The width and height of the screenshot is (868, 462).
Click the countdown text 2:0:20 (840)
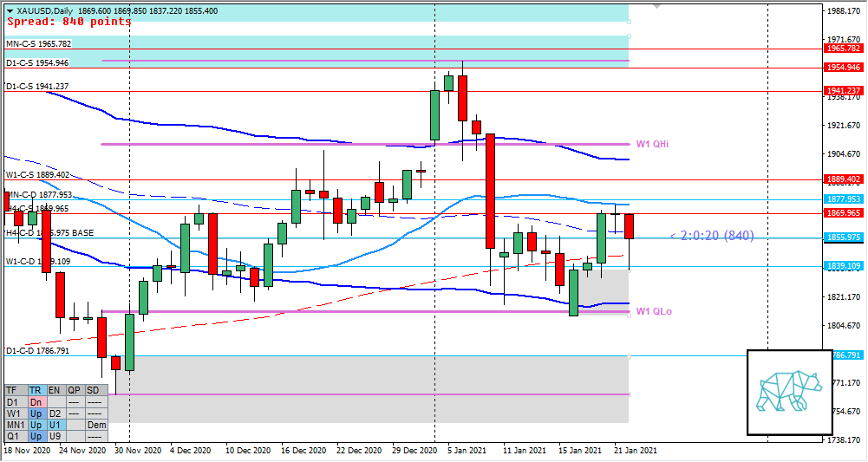(711, 235)
